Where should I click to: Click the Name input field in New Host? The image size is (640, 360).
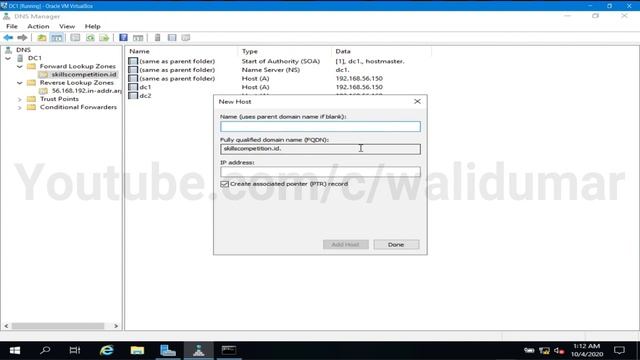pos(320,127)
